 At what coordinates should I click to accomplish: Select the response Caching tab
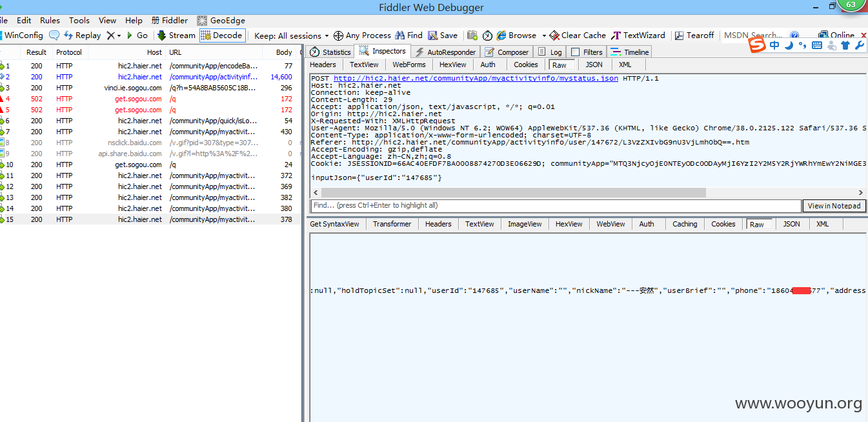[685, 224]
